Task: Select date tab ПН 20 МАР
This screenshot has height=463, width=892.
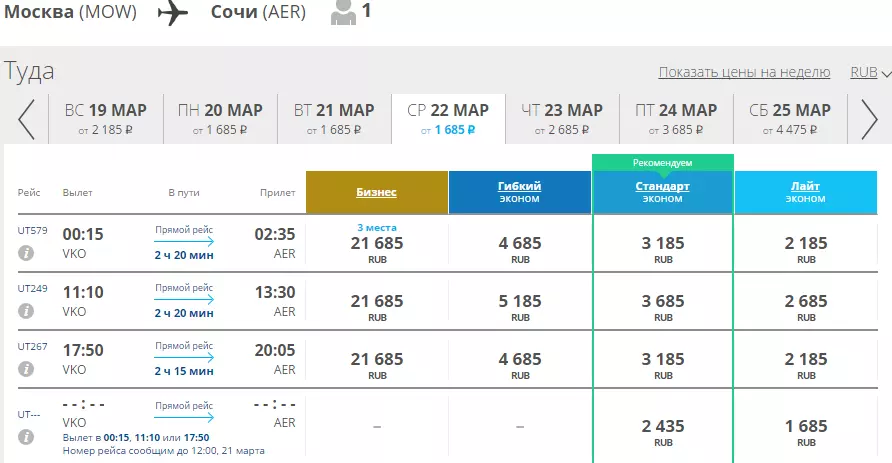Action: (x=220, y=119)
